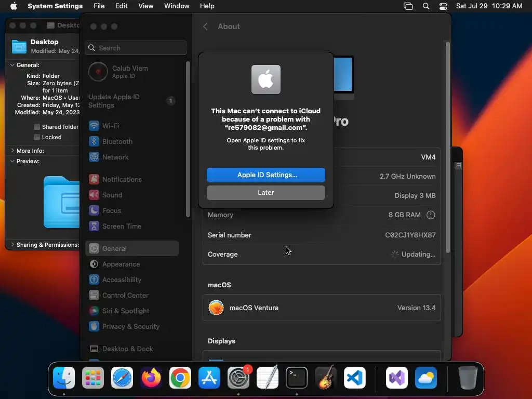Launch GarageBand from the Dock
The height and width of the screenshot is (399, 532).
(326, 378)
